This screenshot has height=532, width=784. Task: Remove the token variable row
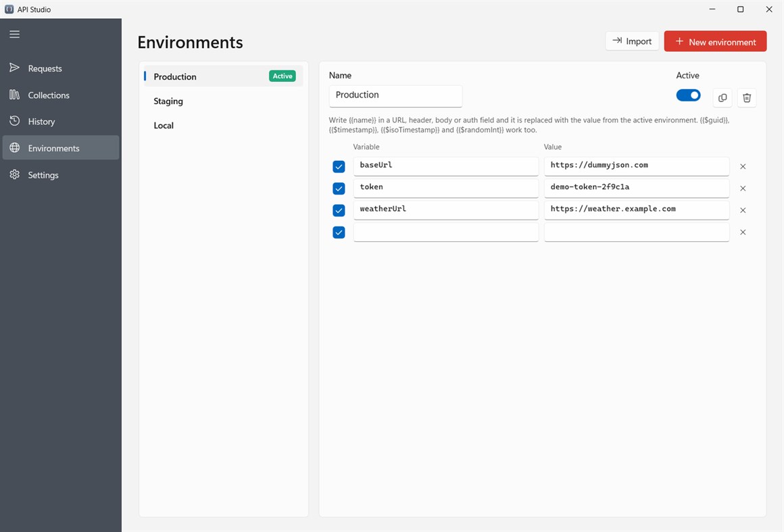(x=743, y=189)
